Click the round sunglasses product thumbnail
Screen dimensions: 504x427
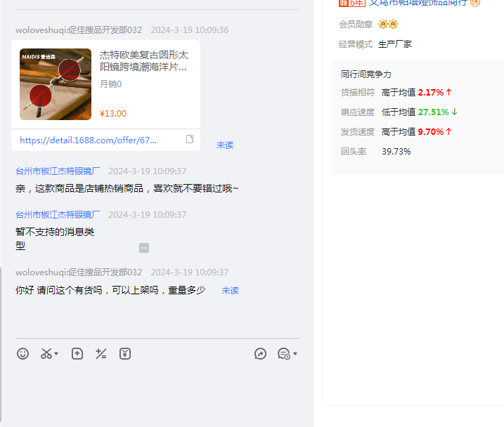click(x=56, y=84)
